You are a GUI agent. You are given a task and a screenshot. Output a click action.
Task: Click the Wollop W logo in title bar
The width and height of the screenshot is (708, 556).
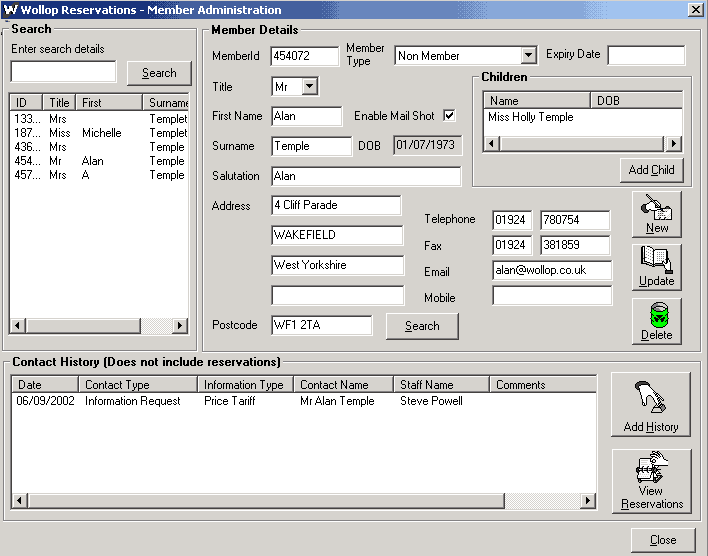[x=10, y=10]
